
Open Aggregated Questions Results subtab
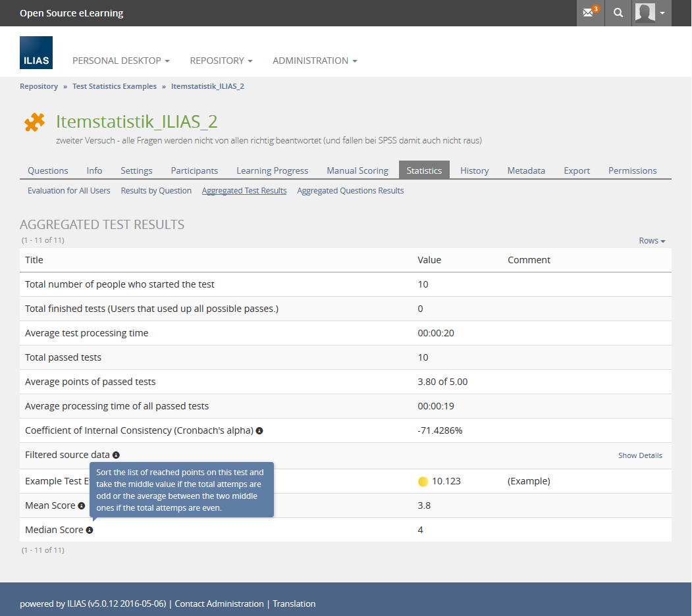pyautogui.click(x=350, y=191)
